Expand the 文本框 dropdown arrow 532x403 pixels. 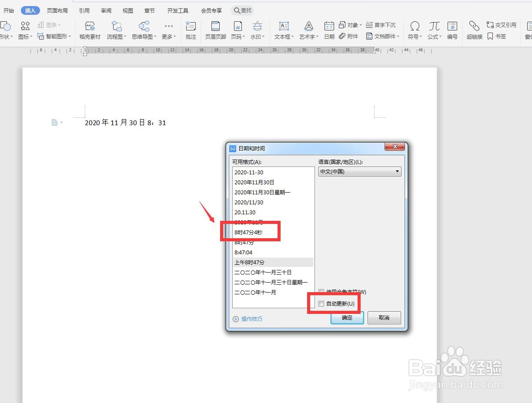pyautogui.click(x=293, y=37)
